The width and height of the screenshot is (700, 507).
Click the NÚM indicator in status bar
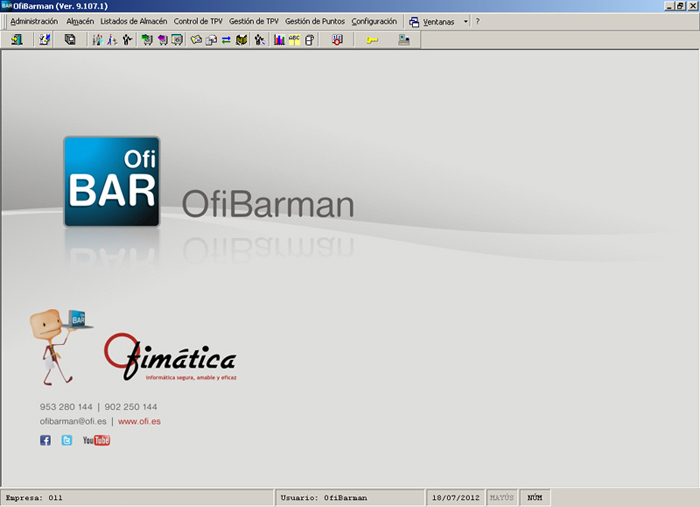coord(534,498)
